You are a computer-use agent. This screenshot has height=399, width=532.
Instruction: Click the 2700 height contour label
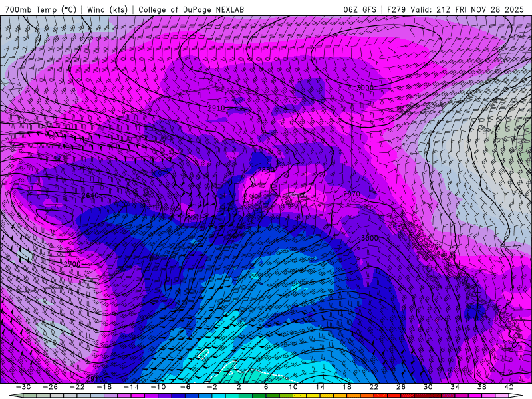pyautogui.click(x=72, y=264)
